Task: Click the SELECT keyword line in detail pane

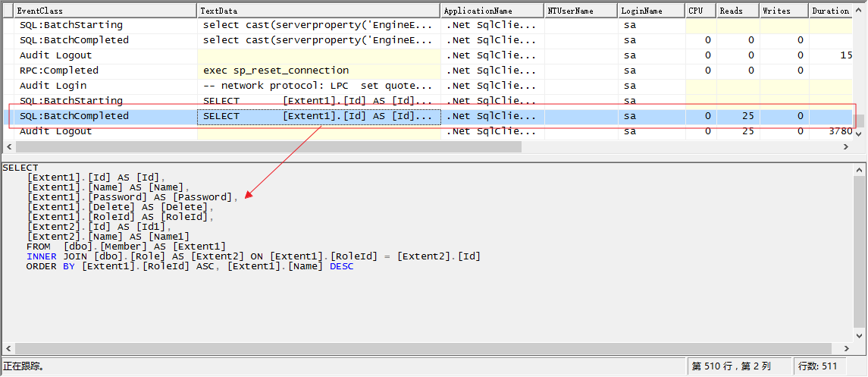Action: (x=20, y=168)
